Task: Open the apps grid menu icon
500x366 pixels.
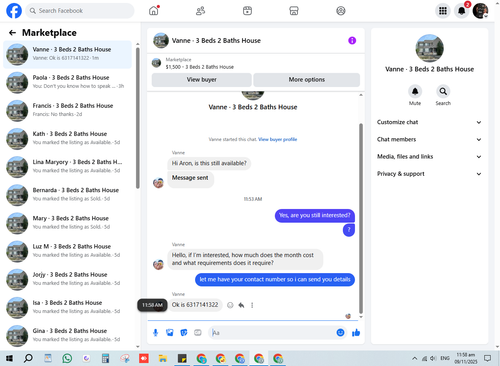Action: [x=443, y=11]
